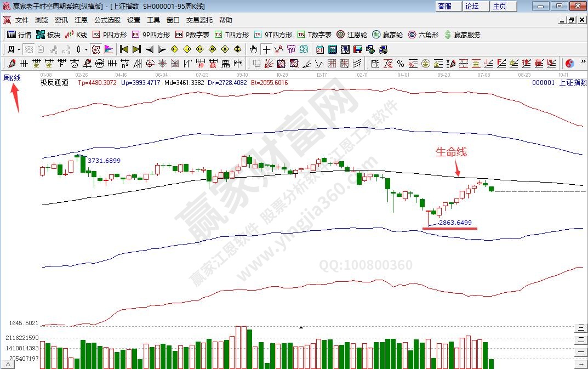This screenshot has height=369, width=588.
Task: Open the 江恩轮 Gann wheel tool
Action: [x=352, y=35]
